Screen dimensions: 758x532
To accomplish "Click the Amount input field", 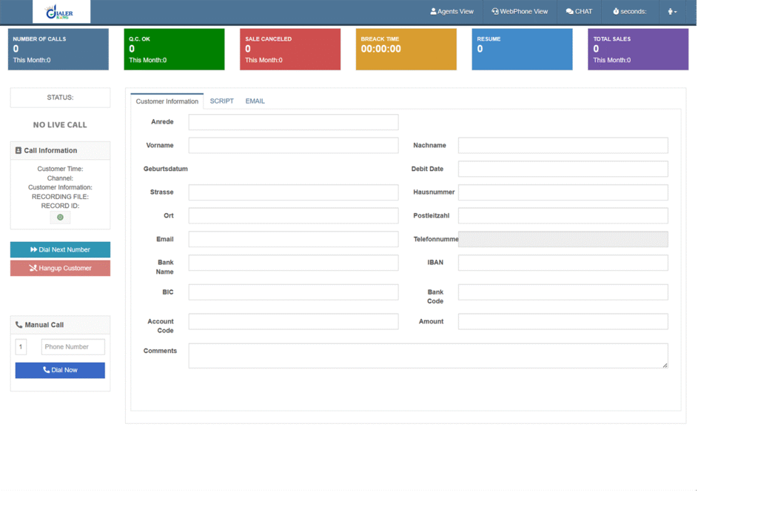I will 563,322.
